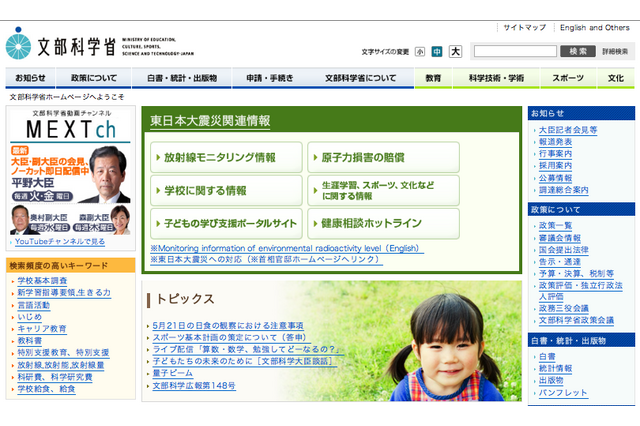Viewport: 640px width, 426px height.
Task: Open sidebar link 報道発表
Action: pyautogui.click(x=555, y=142)
